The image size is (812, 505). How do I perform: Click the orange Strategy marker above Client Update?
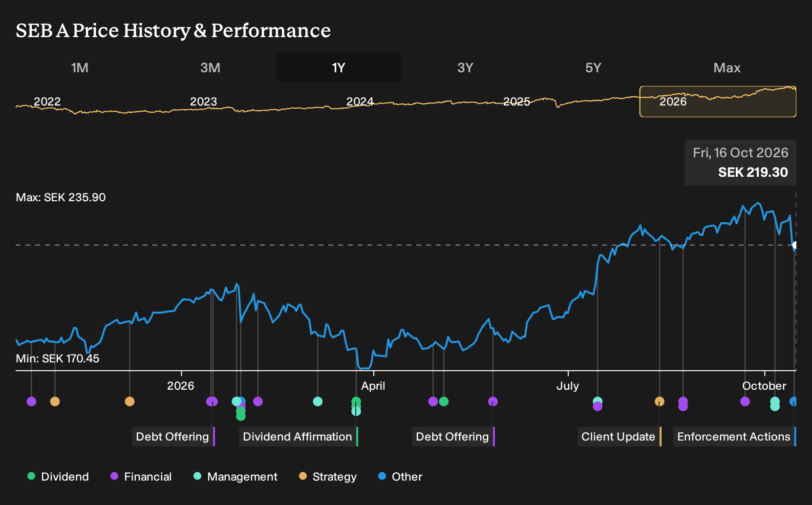coord(660,401)
